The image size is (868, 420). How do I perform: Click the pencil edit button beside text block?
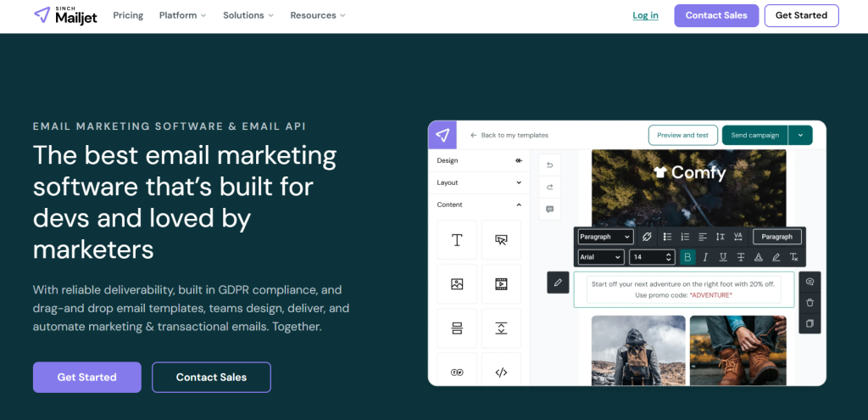click(x=558, y=283)
